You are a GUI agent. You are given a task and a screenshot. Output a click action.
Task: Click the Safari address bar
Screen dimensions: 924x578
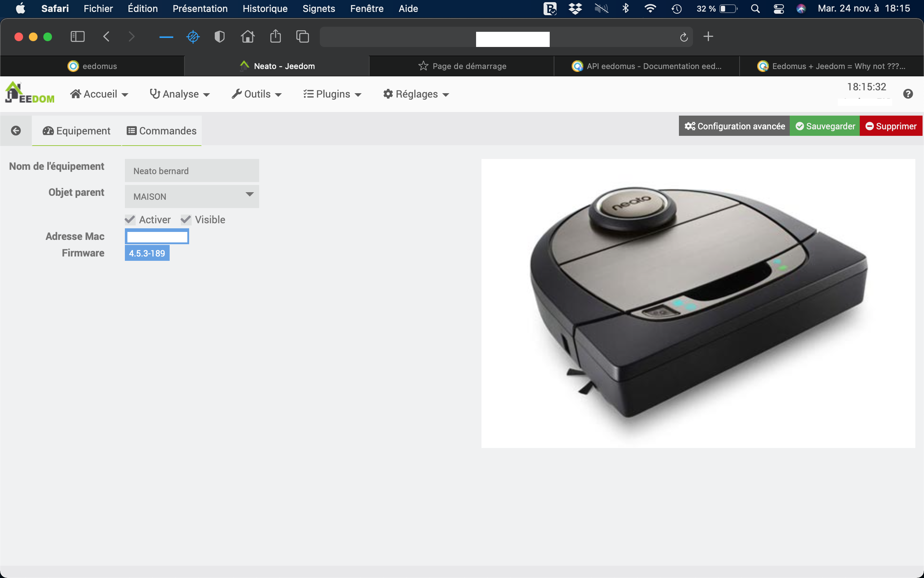pos(506,37)
